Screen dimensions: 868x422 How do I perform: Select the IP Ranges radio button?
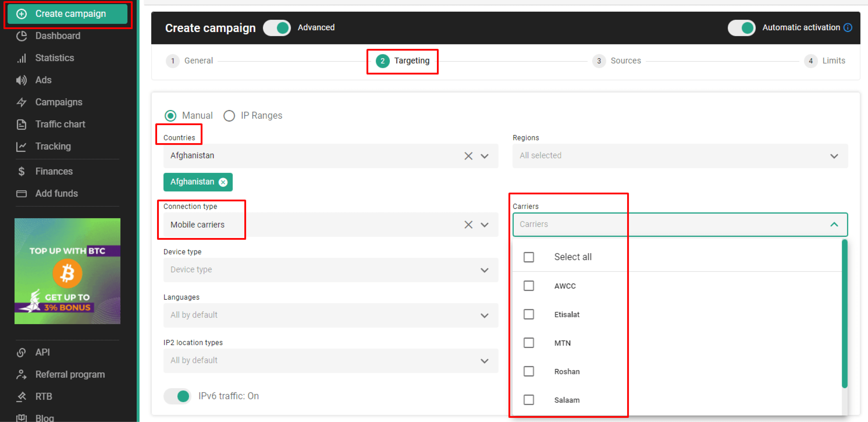click(230, 115)
